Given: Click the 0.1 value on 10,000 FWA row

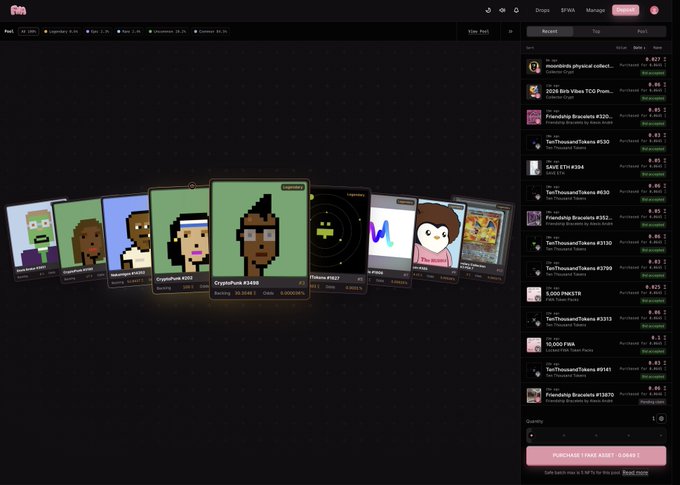Looking at the screenshot, I should click(658, 338).
